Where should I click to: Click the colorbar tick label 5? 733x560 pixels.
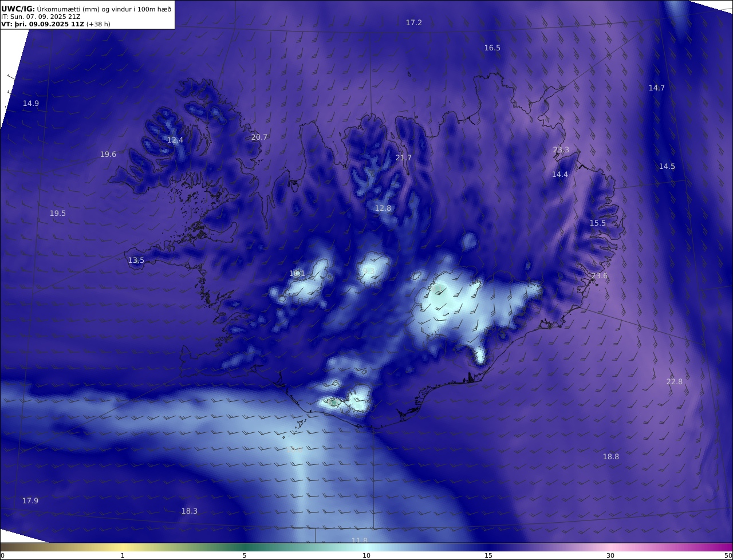(245, 555)
